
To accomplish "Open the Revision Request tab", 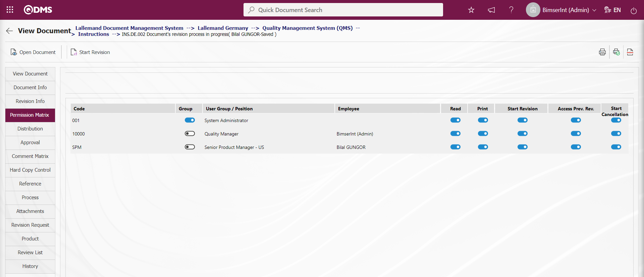I will (x=30, y=225).
